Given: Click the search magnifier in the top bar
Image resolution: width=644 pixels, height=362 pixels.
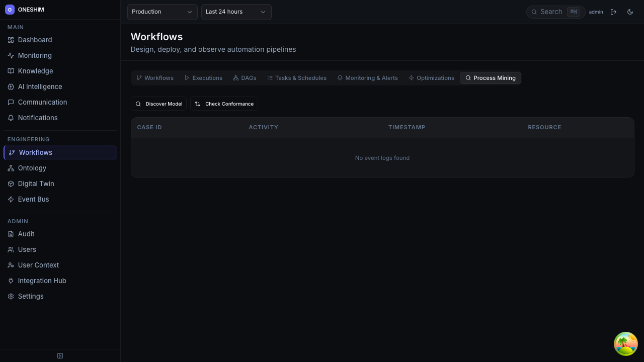Looking at the screenshot, I should coord(534,12).
